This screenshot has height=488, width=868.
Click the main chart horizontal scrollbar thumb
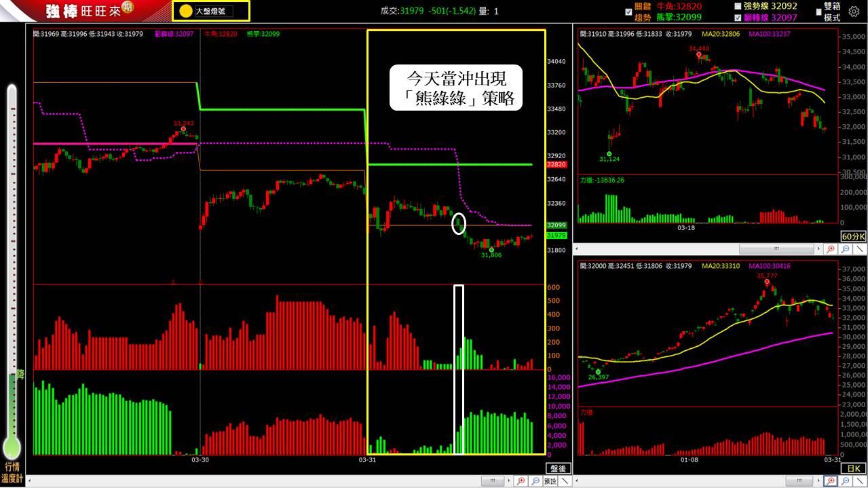[494, 481]
